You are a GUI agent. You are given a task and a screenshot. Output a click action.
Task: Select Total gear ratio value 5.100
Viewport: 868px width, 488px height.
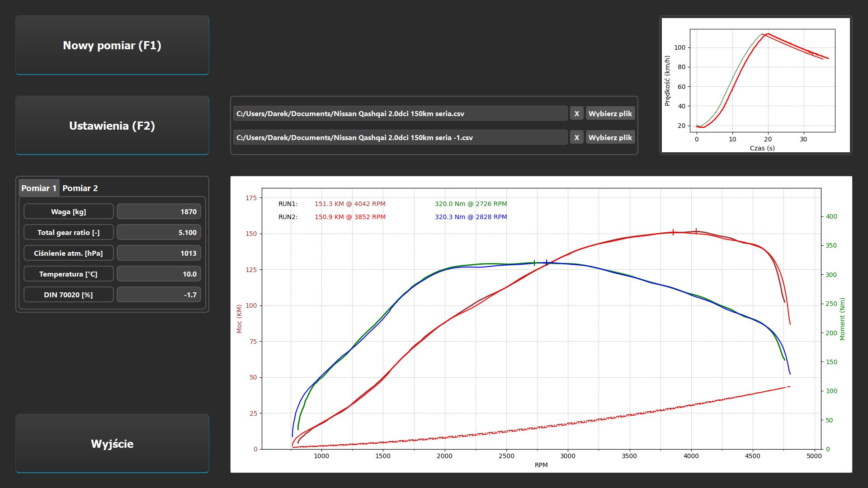click(x=159, y=232)
